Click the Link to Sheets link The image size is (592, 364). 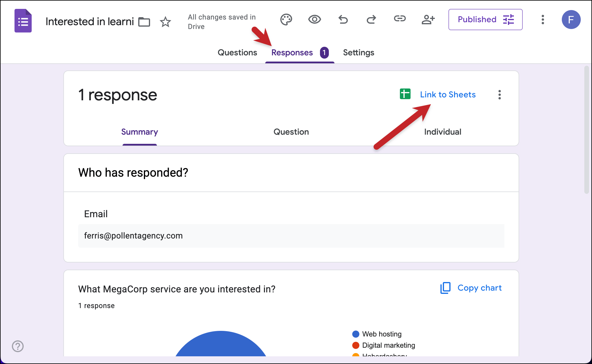pyautogui.click(x=448, y=94)
